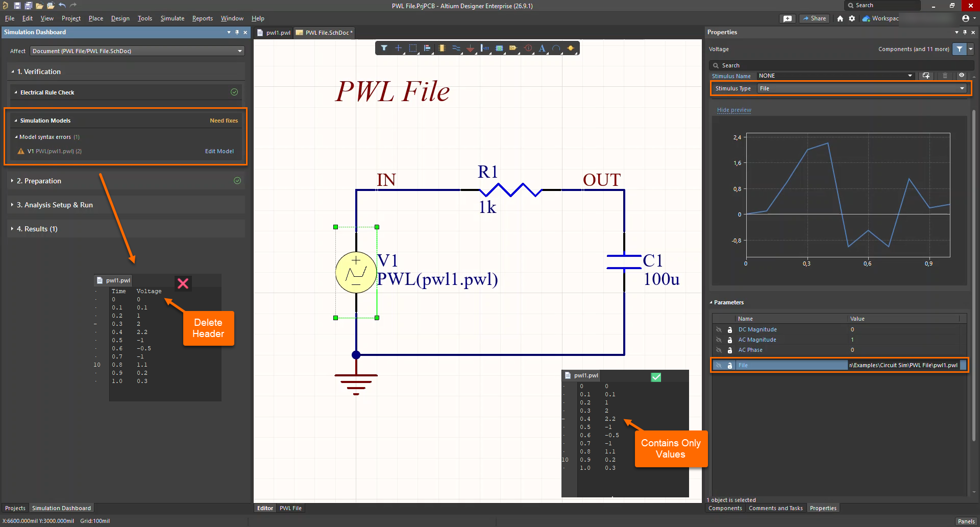Select the Place Port D1 tool
The image size is (980, 527).
point(513,48)
